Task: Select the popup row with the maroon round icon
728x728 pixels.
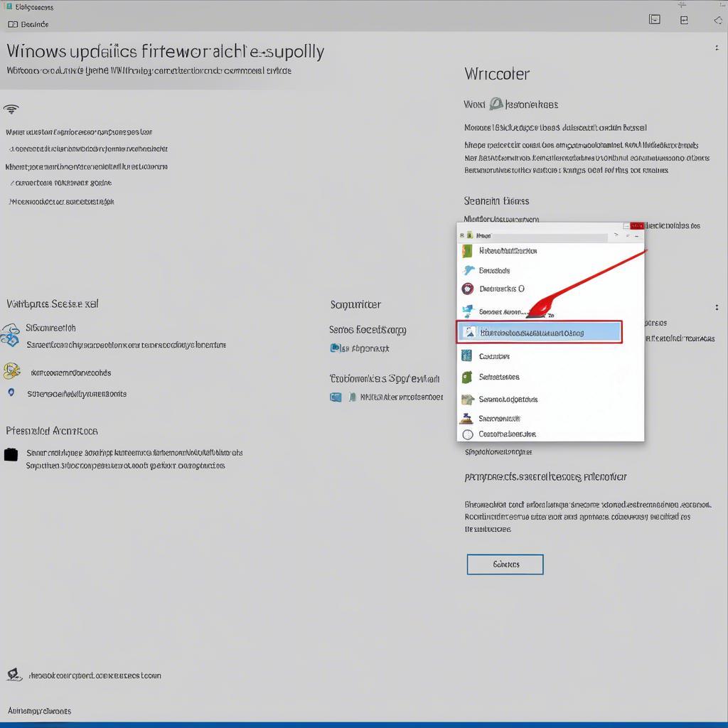Action: click(x=551, y=289)
